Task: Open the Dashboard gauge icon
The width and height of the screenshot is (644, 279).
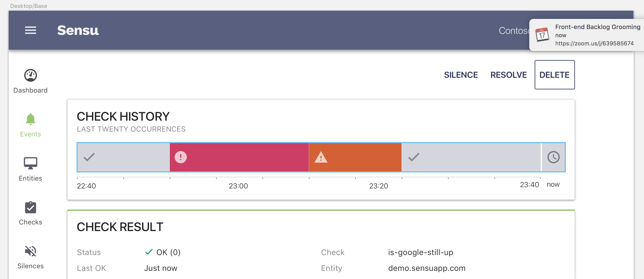Action: click(x=31, y=75)
